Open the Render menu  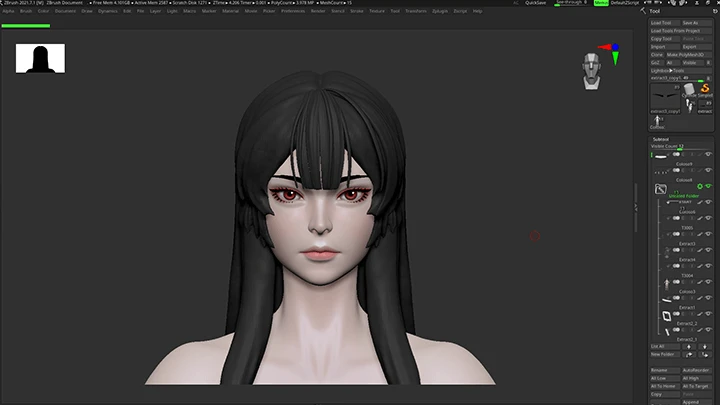click(318, 11)
